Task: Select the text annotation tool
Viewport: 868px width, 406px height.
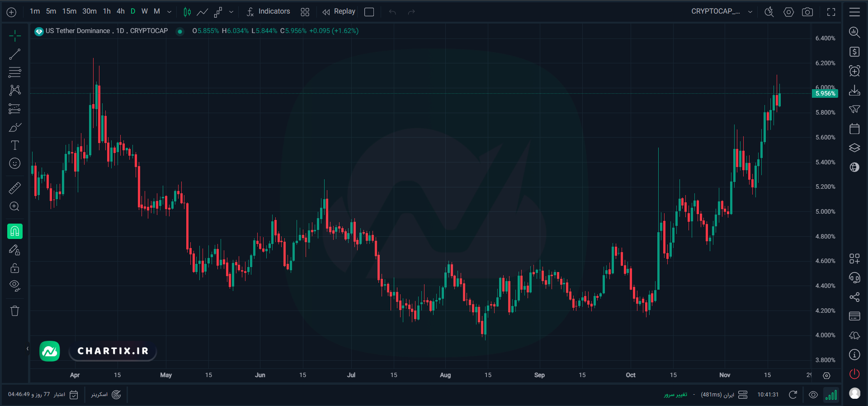Action: (x=15, y=145)
